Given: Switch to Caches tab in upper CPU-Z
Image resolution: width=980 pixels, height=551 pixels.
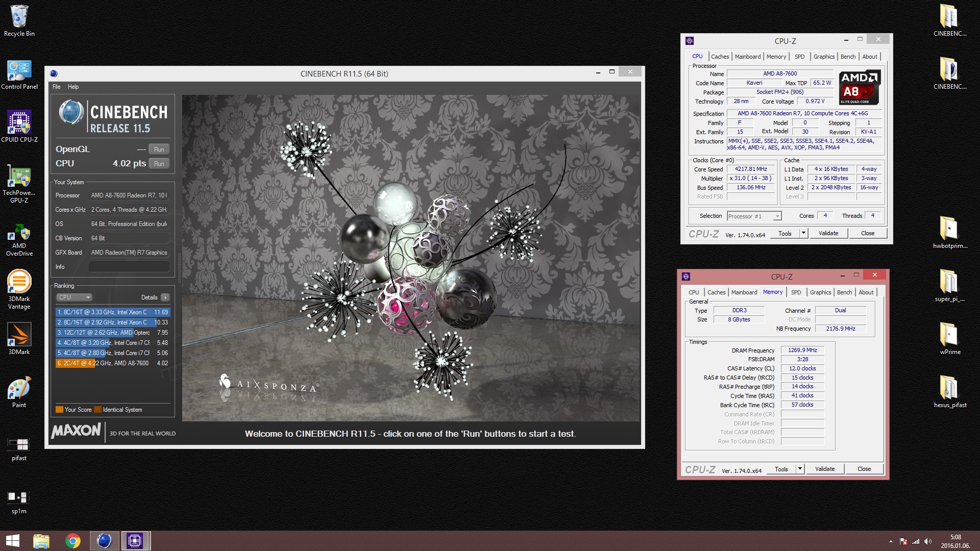Looking at the screenshot, I should click(x=720, y=57).
